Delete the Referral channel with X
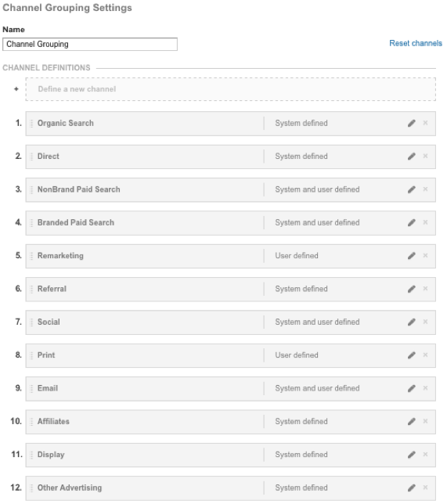447x504 pixels. [425, 288]
